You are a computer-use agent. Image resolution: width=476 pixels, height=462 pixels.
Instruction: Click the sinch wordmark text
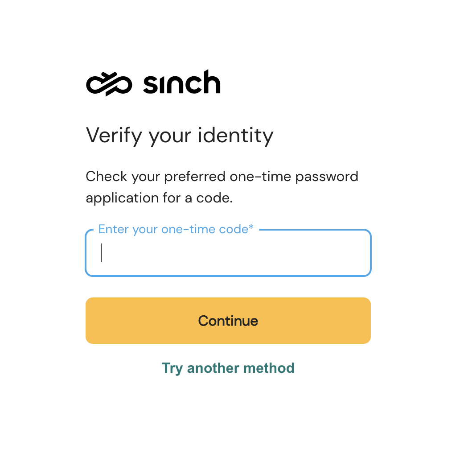pos(182,82)
